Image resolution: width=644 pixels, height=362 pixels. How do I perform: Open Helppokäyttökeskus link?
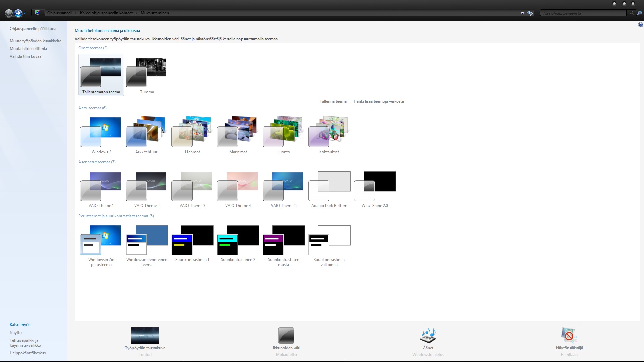tap(28, 353)
